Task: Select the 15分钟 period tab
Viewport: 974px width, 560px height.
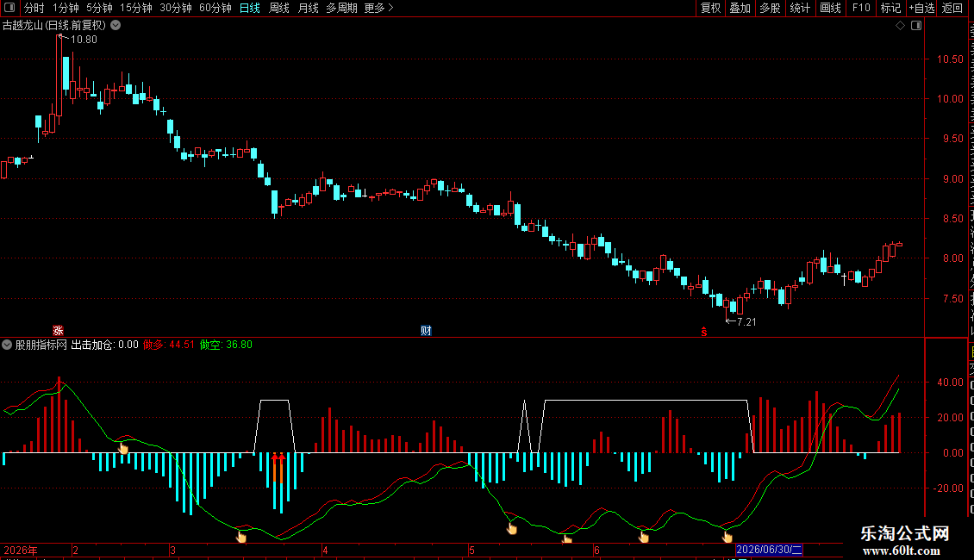Action: (x=136, y=8)
